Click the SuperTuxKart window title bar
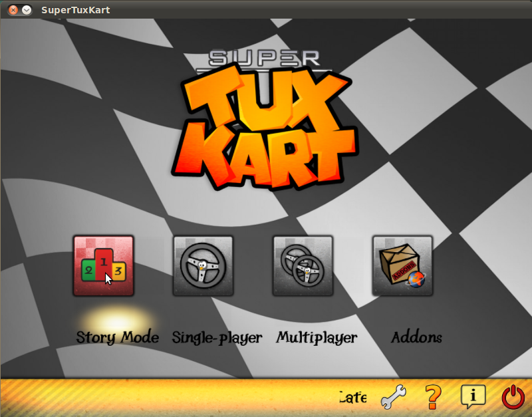Viewport: 532px width, 417px height. coord(266,9)
